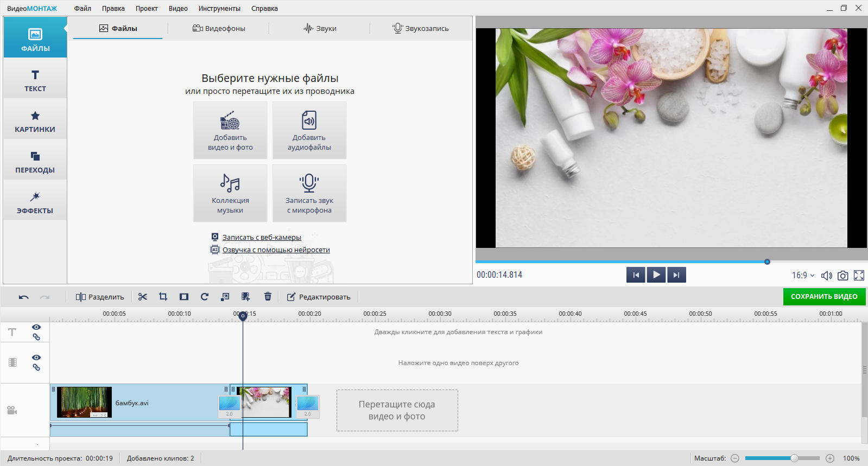Open Коллекция музыки tile
868x466 pixels.
230,193
